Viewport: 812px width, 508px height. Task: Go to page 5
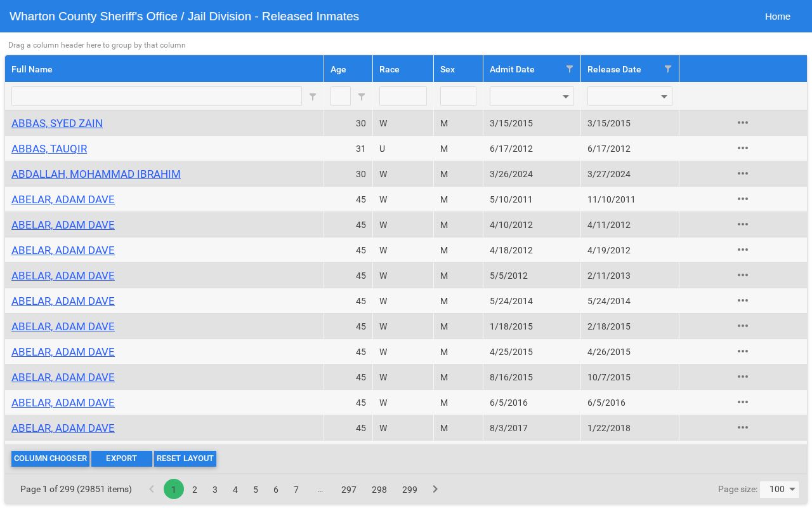tap(256, 489)
